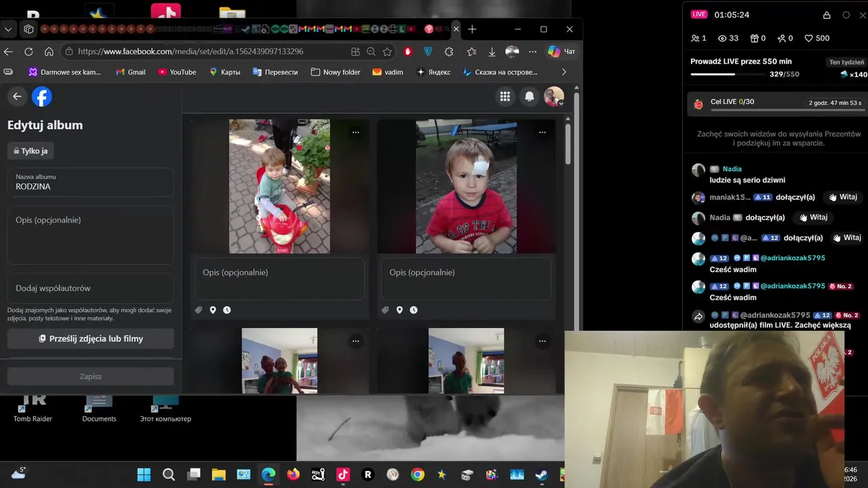Set date on red-shirt boy photo
The width and height of the screenshot is (868, 488).
click(x=414, y=310)
